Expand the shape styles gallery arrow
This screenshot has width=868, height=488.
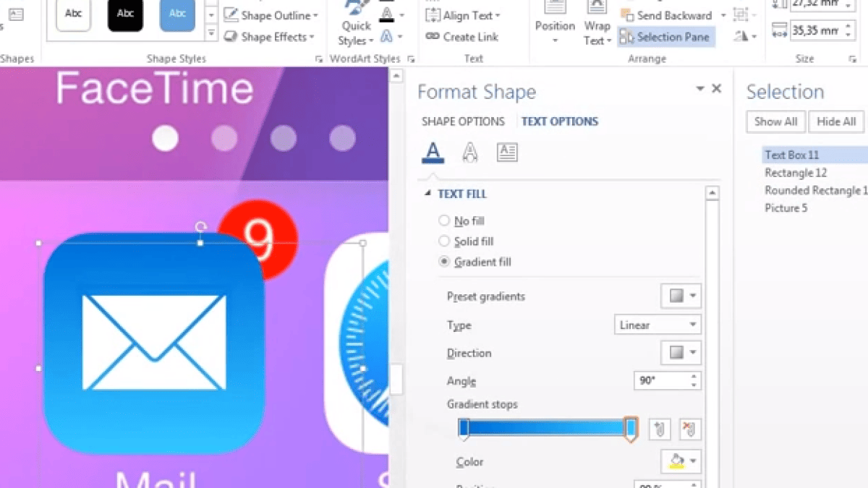211,33
